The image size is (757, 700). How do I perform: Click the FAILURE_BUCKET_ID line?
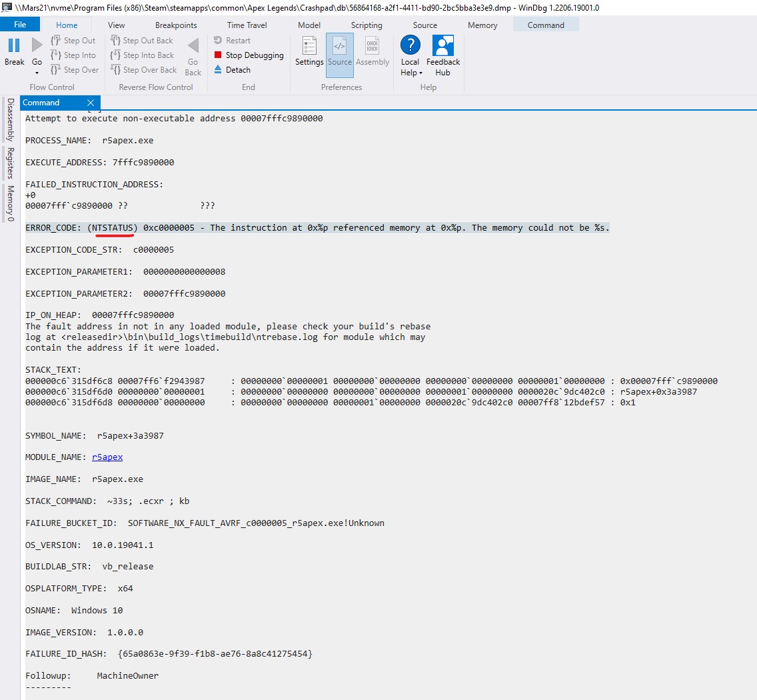205,523
